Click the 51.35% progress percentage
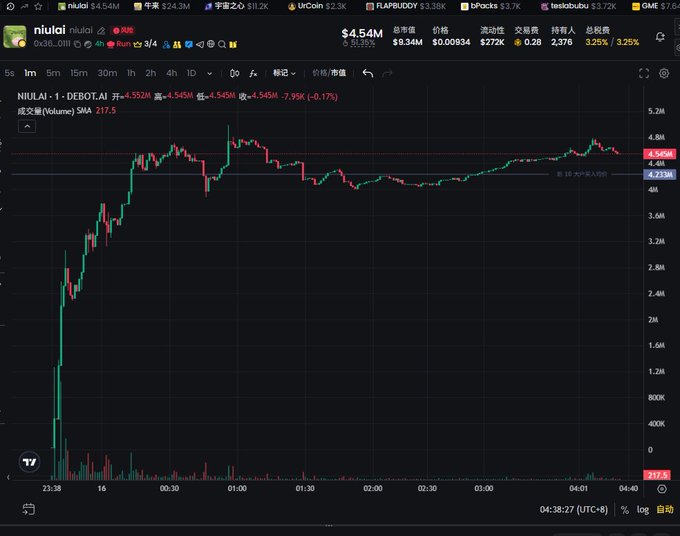 click(x=363, y=42)
